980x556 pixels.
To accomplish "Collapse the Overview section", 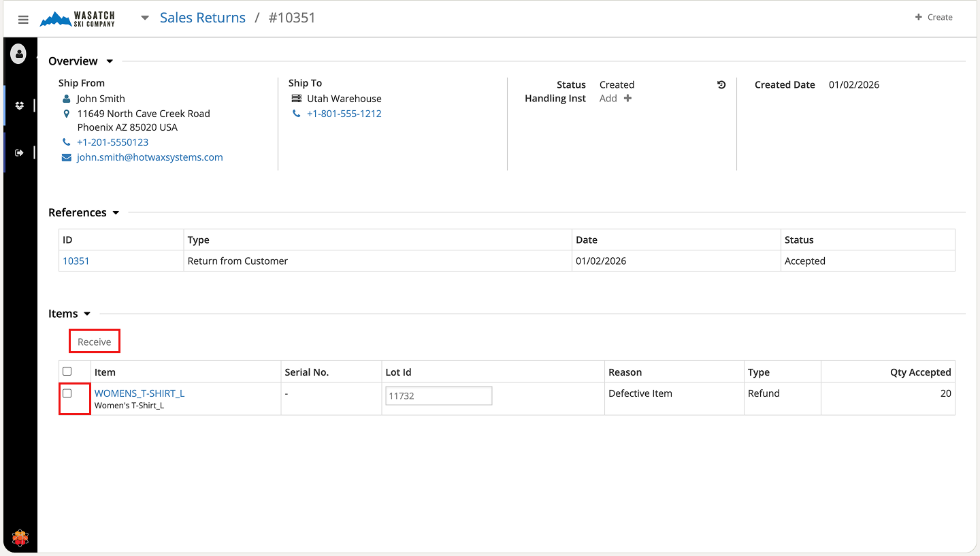I will tap(110, 61).
